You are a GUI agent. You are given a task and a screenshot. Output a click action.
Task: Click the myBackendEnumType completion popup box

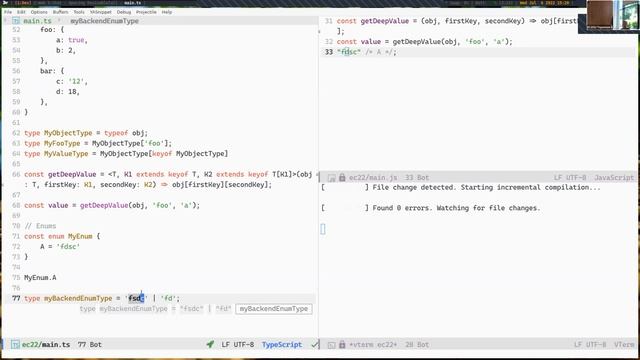pos(274,309)
